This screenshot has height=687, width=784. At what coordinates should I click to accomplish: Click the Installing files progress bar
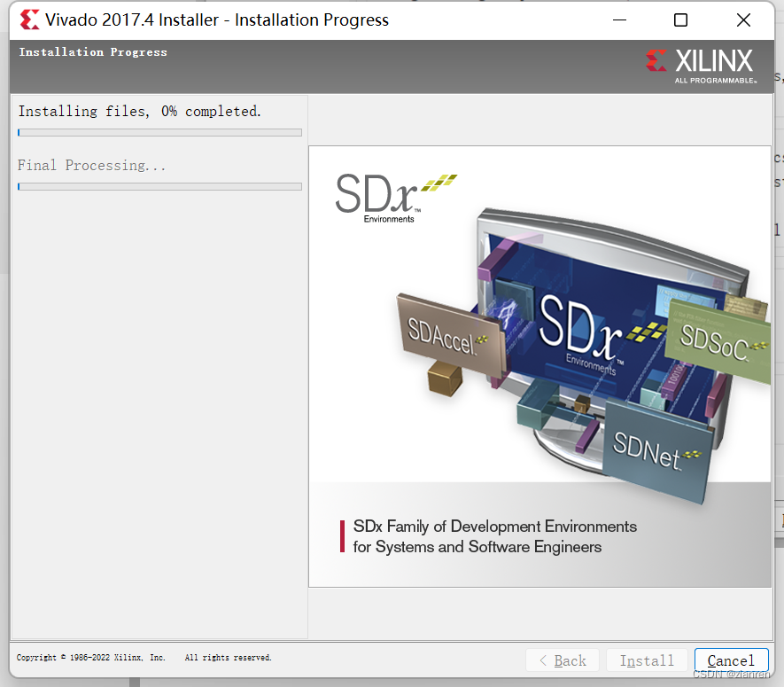click(159, 133)
